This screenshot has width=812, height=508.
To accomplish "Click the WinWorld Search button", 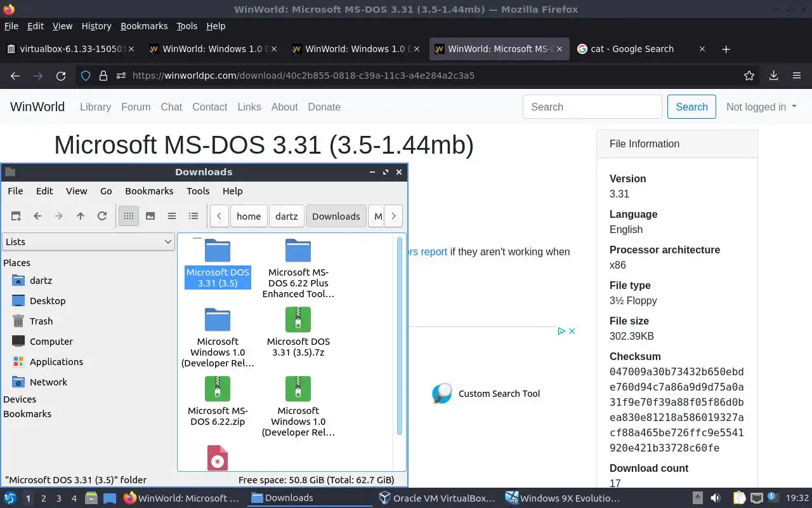I will point(691,107).
